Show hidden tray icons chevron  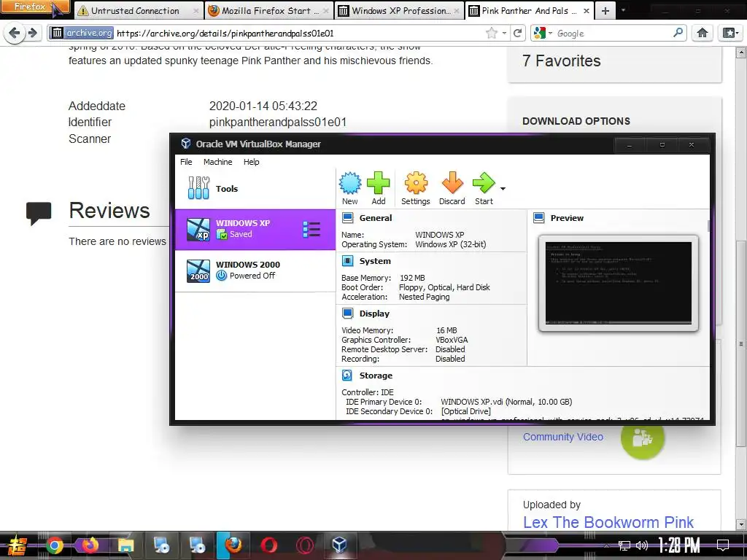click(606, 545)
